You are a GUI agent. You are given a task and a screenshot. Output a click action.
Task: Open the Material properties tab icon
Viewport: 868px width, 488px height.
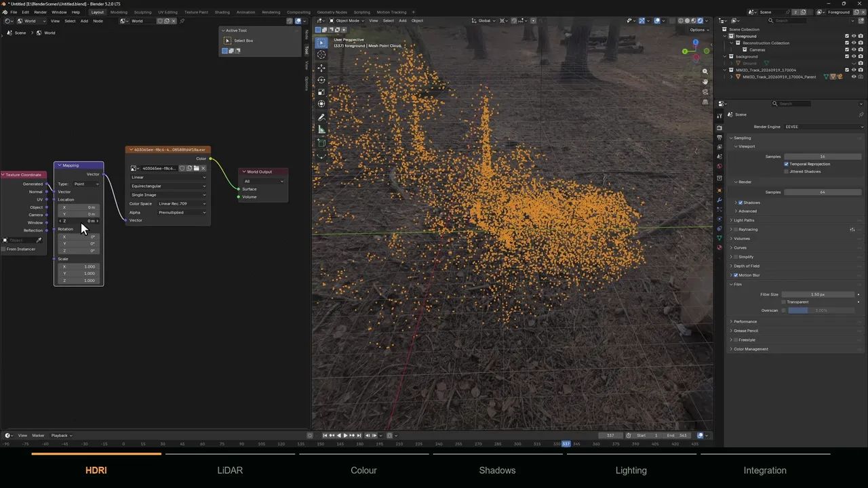click(719, 247)
